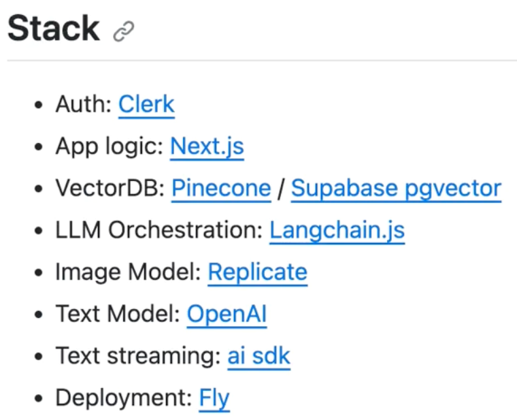Viewport: 517px width, 420px height.
Task: Click the "Auth:" label text
Action: [83, 104]
